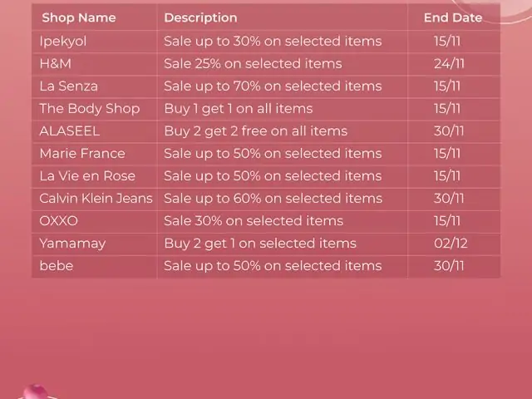Viewport: 532px width, 399px height.
Task: Click the Shop Name column header
Action: [79, 17]
